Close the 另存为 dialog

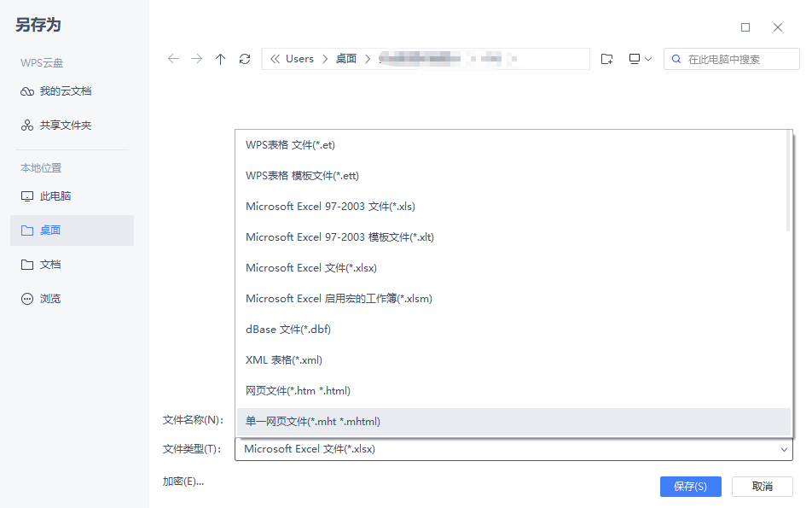[778, 27]
